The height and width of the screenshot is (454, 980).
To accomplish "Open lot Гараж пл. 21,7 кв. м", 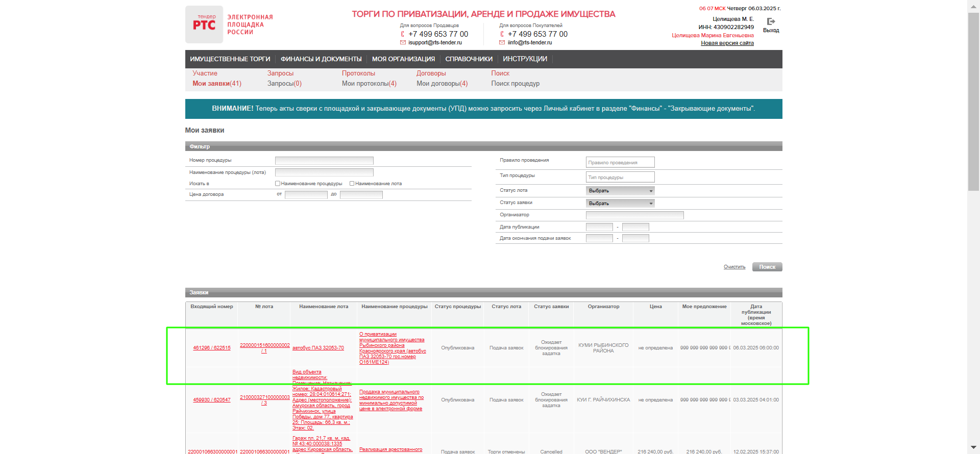I will pos(322,444).
